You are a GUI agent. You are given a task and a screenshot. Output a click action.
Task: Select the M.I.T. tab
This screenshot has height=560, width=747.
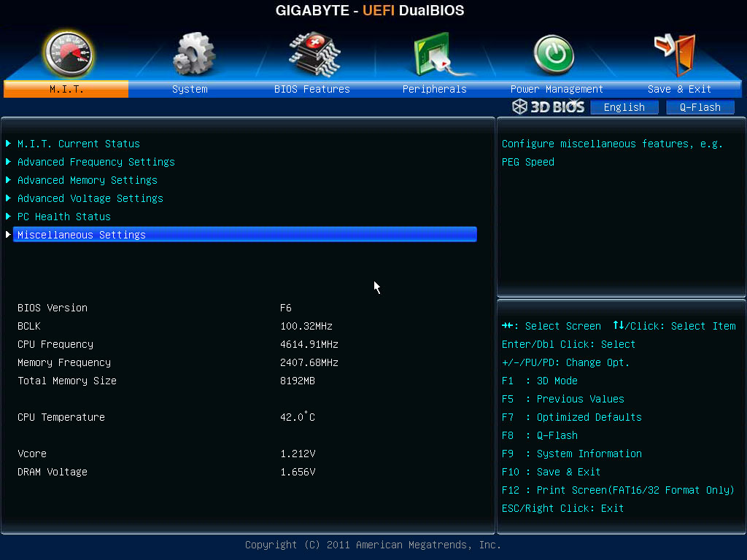66,89
